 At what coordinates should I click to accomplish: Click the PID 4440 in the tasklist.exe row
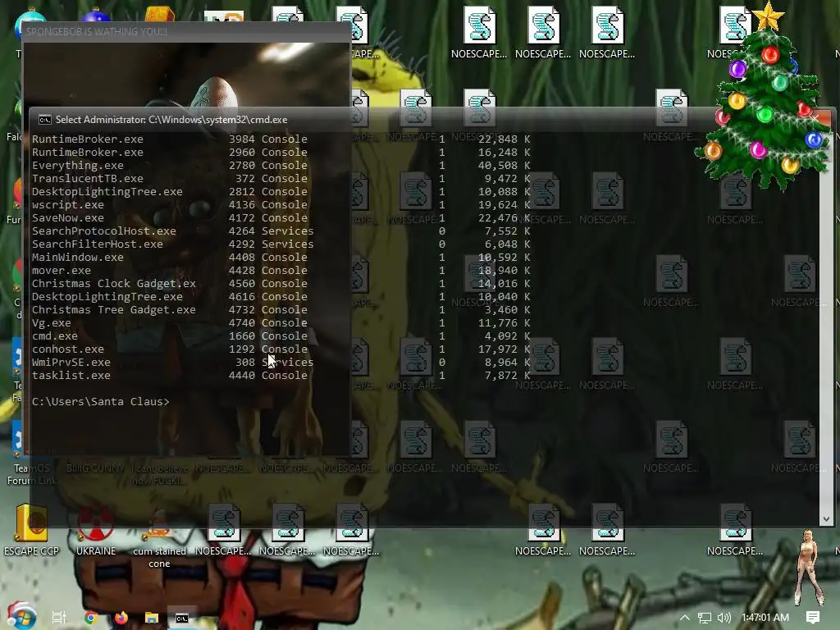pyautogui.click(x=242, y=375)
